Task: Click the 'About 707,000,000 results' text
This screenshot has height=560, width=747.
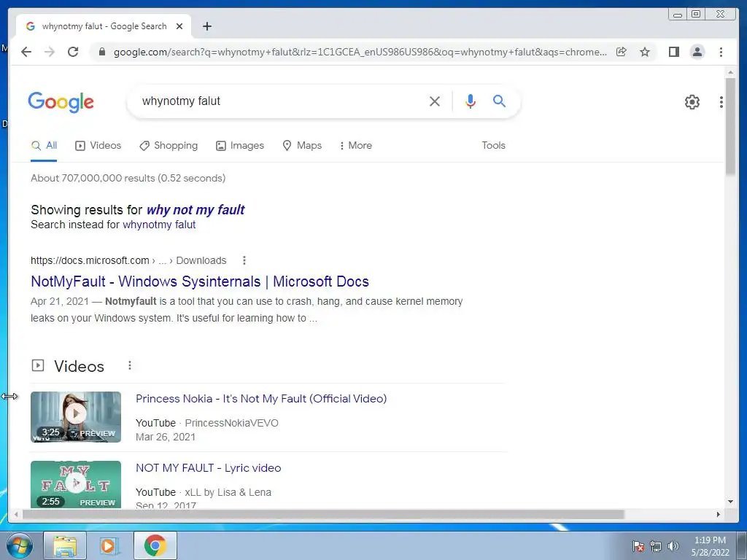Action: click(128, 178)
